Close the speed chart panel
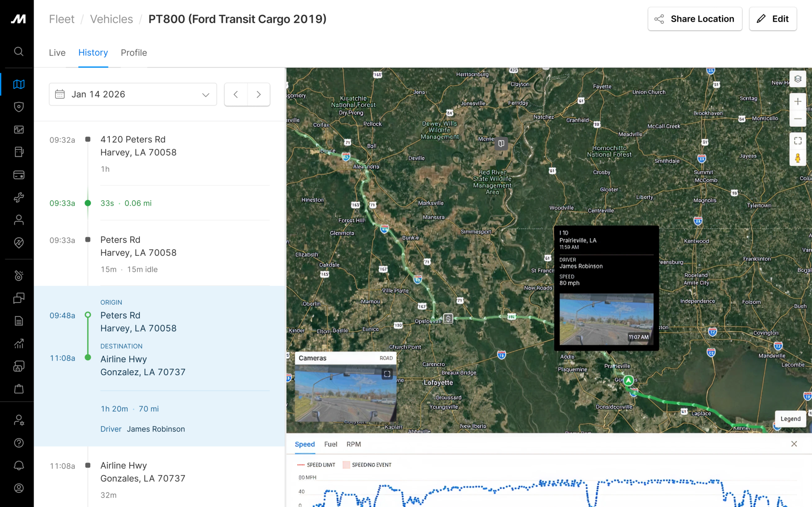This screenshot has width=812, height=507. [x=794, y=444]
